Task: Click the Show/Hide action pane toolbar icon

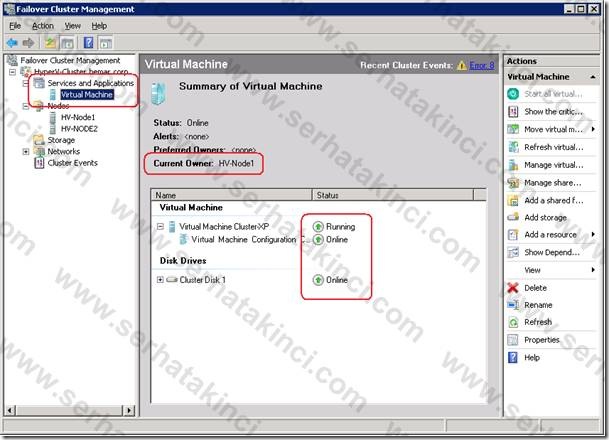Action: (x=106, y=43)
